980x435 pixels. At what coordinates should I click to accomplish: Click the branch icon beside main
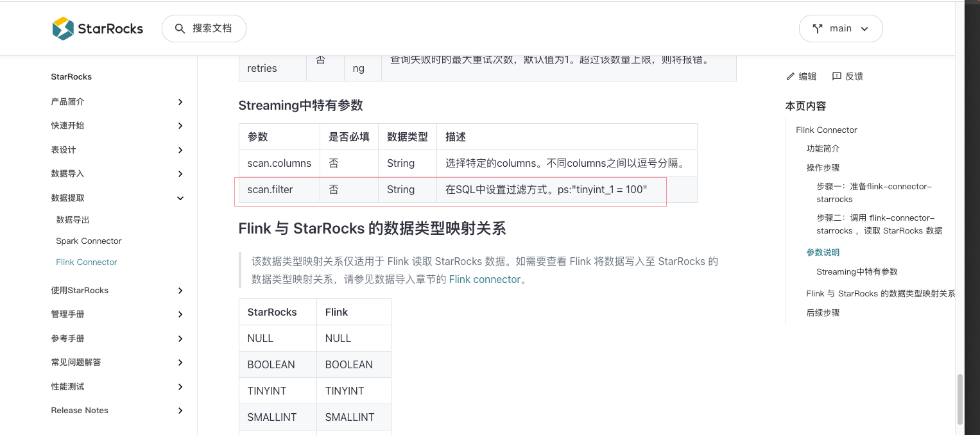pos(818,29)
